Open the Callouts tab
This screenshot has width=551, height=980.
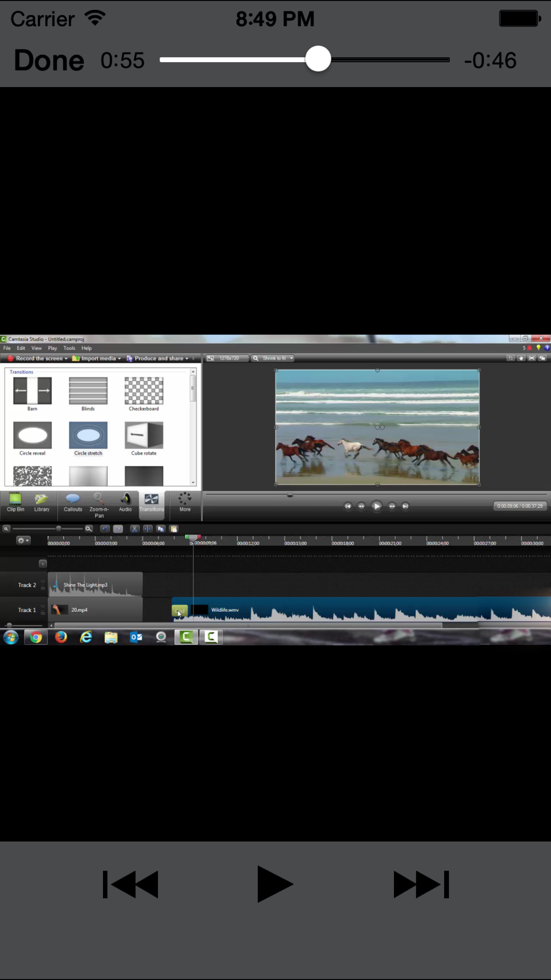(x=73, y=502)
